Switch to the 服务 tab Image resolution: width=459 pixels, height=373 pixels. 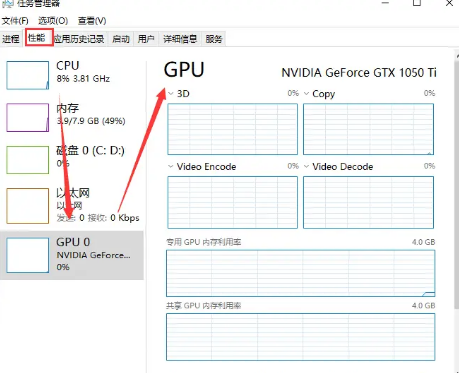tap(214, 39)
